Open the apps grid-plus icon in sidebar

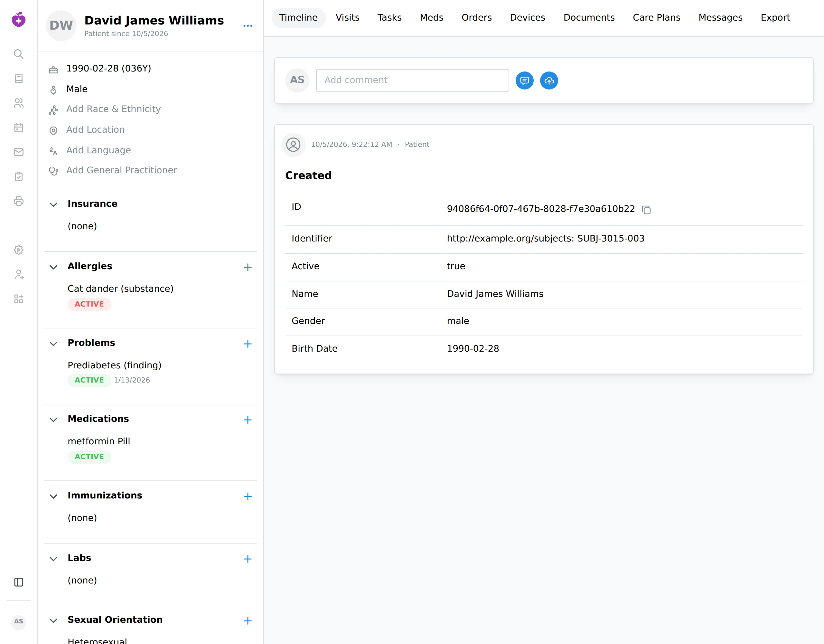click(18, 299)
